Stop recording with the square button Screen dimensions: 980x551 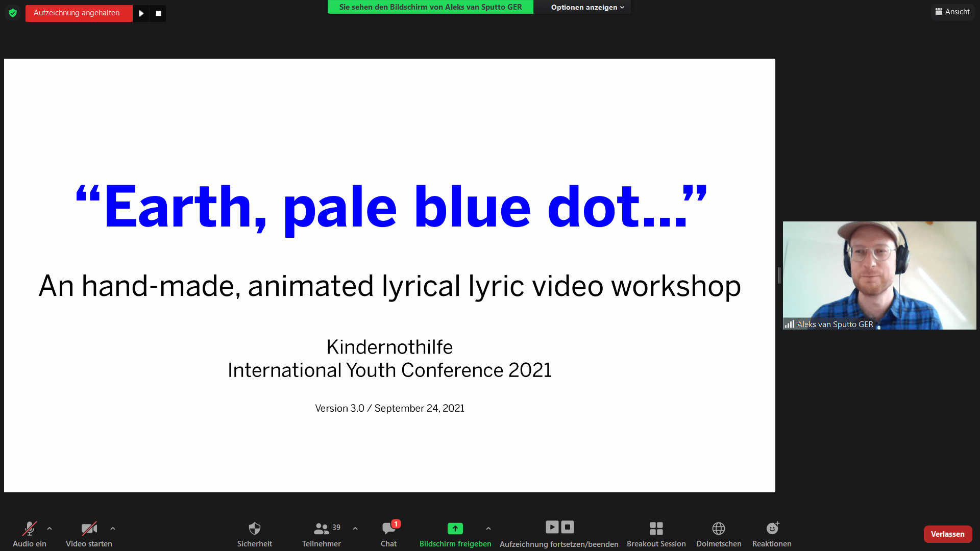(158, 13)
